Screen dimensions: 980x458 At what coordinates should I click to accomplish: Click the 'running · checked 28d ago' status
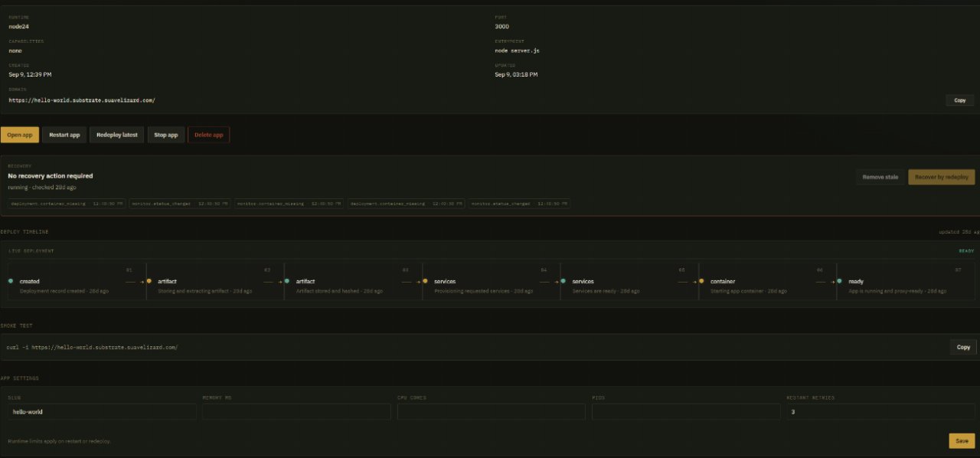(x=42, y=187)
